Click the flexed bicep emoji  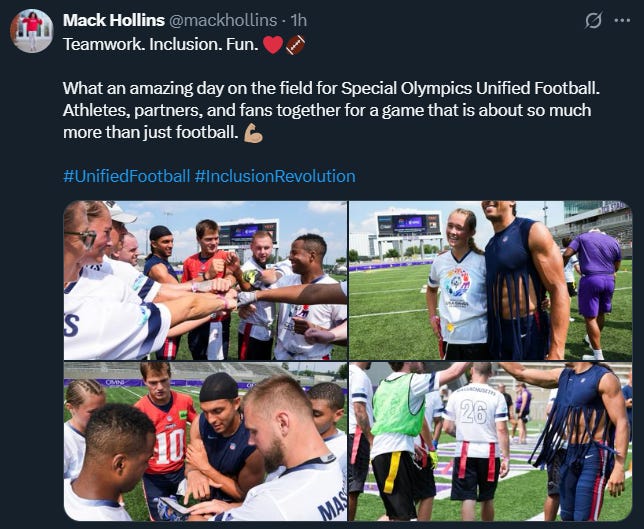click(x=253, y=133)
